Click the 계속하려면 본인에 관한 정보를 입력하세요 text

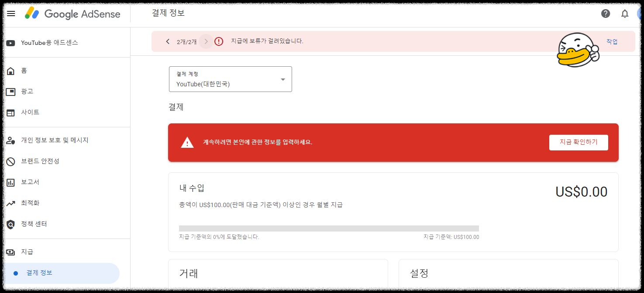click(258, 142)
